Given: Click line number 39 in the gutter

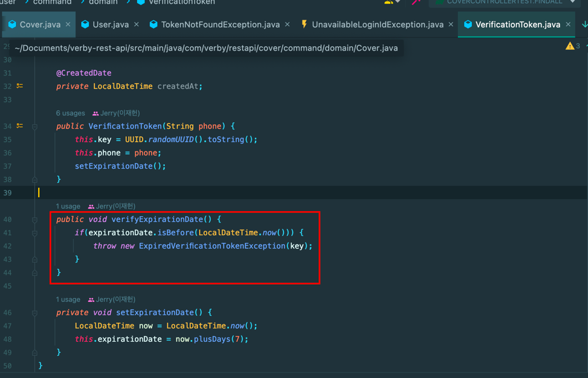Looking at the screenshot, I should [x=8, y=193].
